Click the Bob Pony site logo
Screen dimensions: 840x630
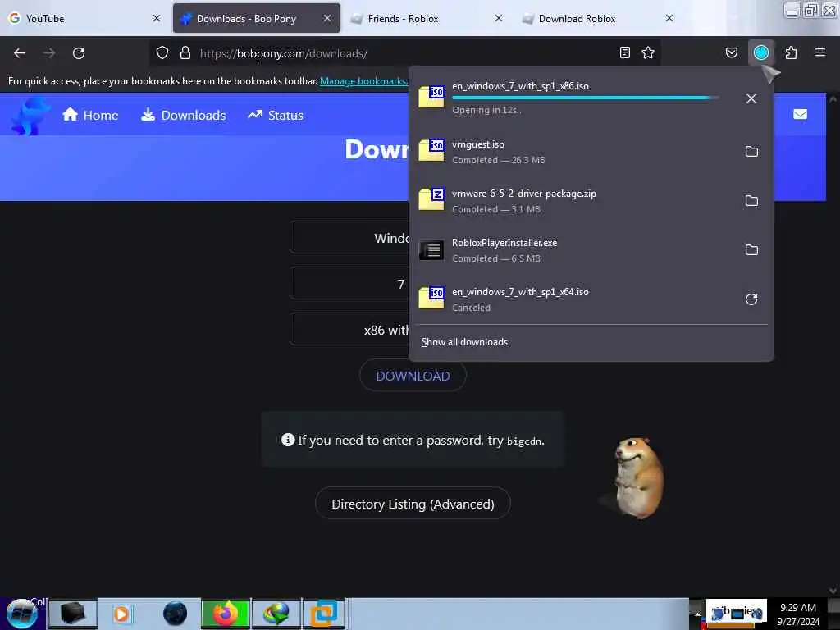pos(30,115)
